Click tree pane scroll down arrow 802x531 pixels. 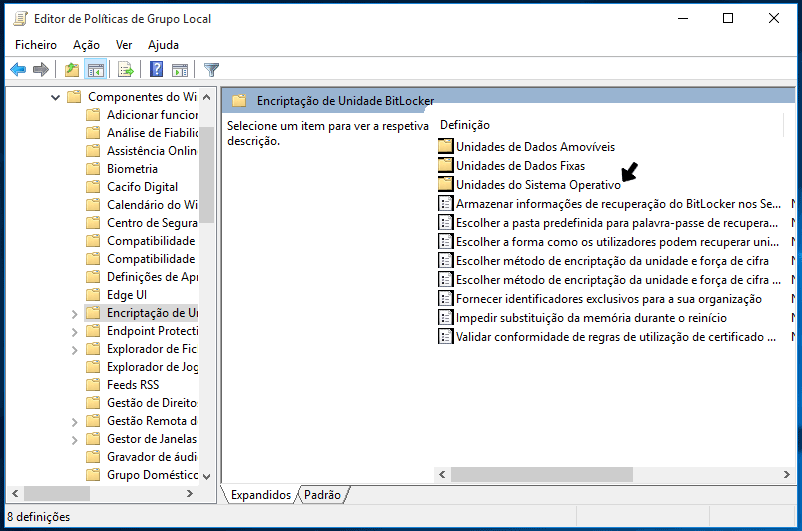point(207,476)
